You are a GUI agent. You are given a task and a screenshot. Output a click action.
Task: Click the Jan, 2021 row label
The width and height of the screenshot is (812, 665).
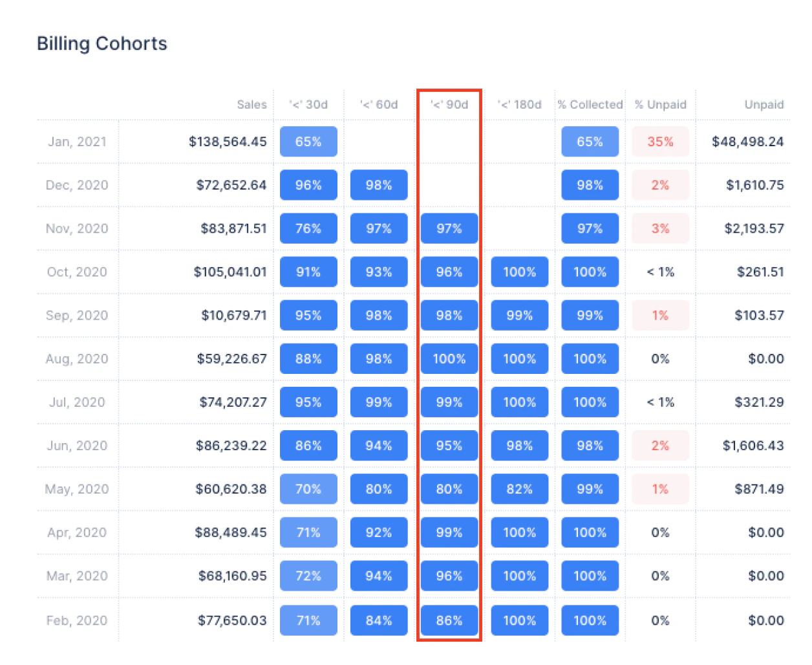click(x=77, y=142)
